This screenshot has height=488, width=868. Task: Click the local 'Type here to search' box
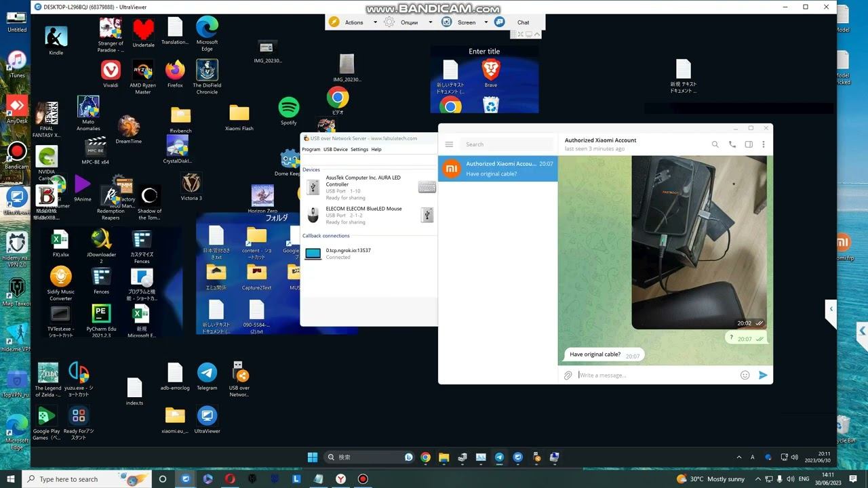[88, 479]
